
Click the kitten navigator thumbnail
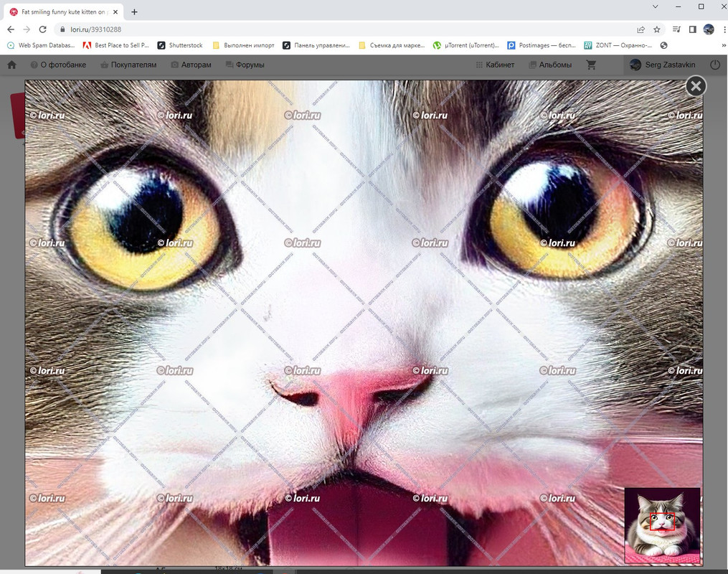[662, 526]
